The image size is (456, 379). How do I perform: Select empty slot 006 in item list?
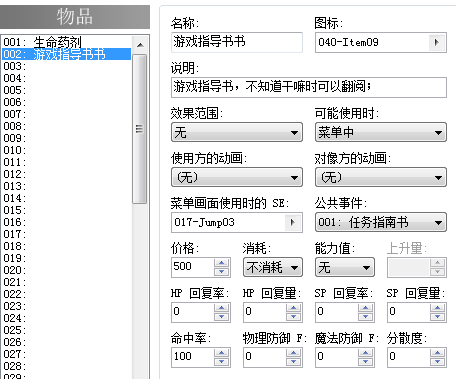click(66, 102)
